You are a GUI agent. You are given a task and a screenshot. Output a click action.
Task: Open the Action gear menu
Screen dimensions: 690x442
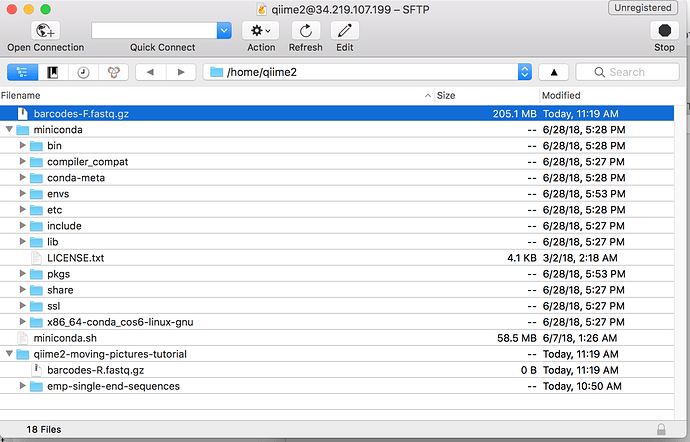pos(260,30)
